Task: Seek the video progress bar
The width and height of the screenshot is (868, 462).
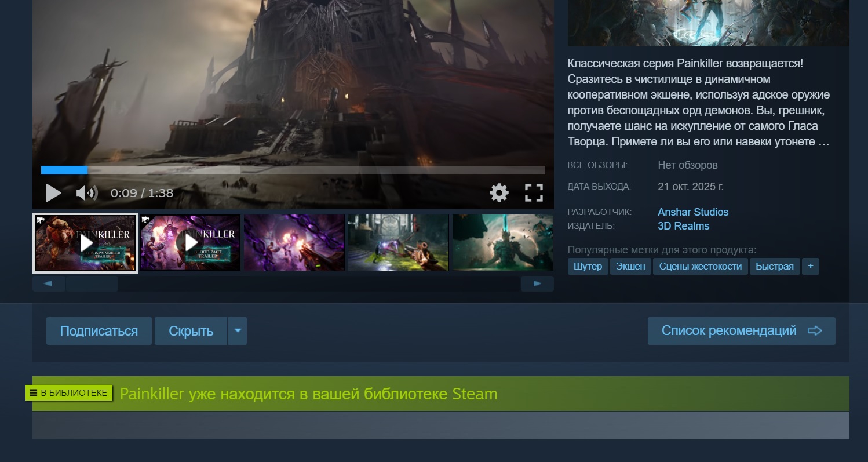Action: click(x=293, y=170)
